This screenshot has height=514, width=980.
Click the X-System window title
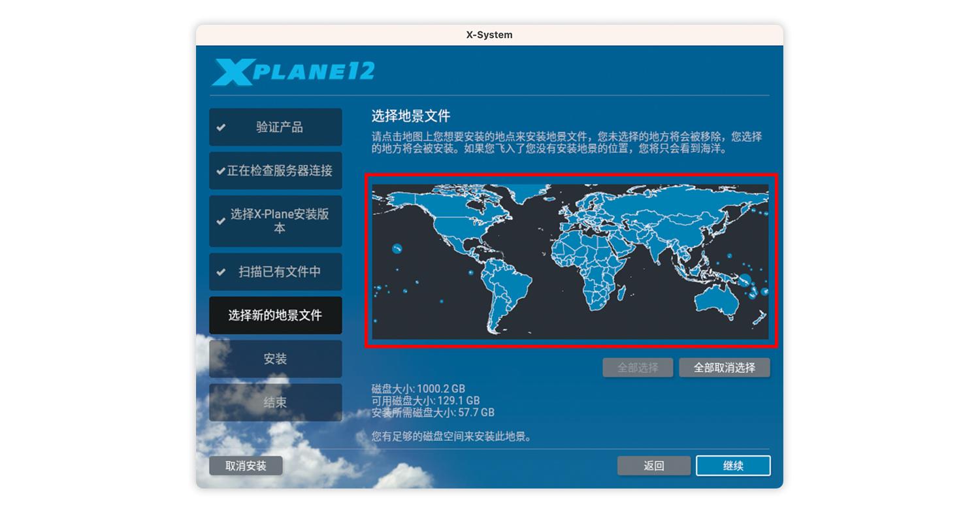coord(489,35)
